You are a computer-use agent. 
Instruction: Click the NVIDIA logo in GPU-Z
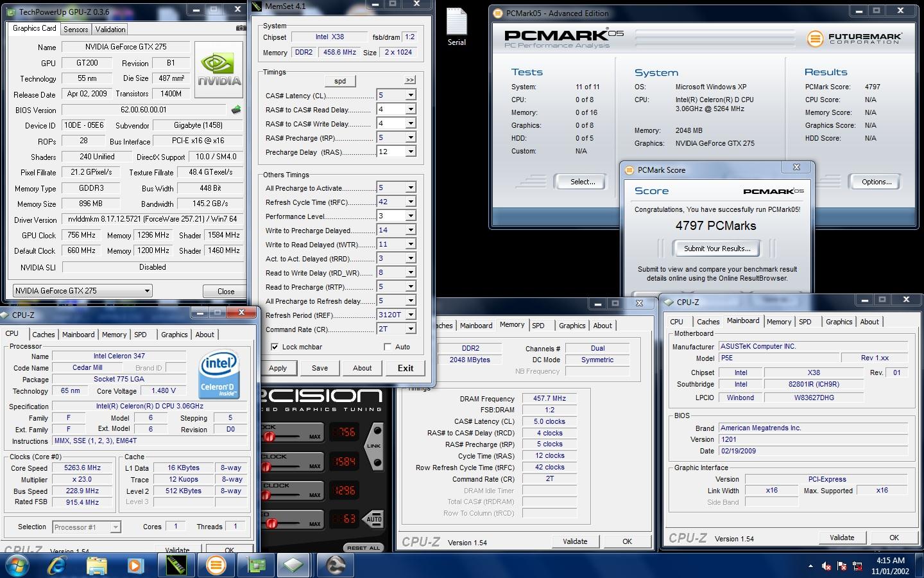pos(219,69)
